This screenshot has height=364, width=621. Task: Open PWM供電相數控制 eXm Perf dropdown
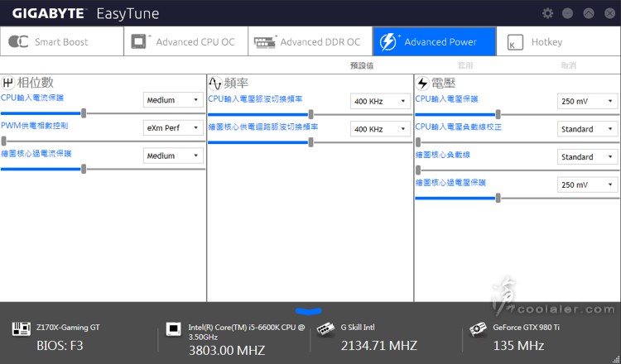coord(173,127)
